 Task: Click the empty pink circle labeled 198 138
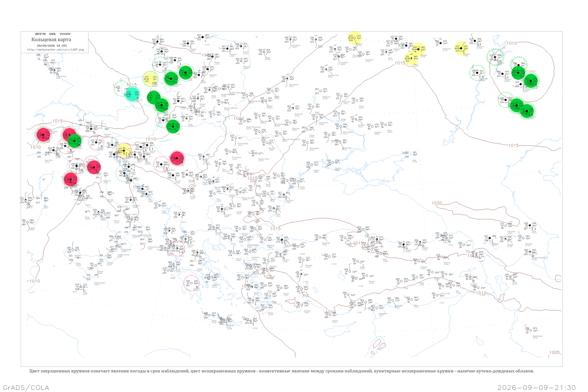tap(191, 283)
